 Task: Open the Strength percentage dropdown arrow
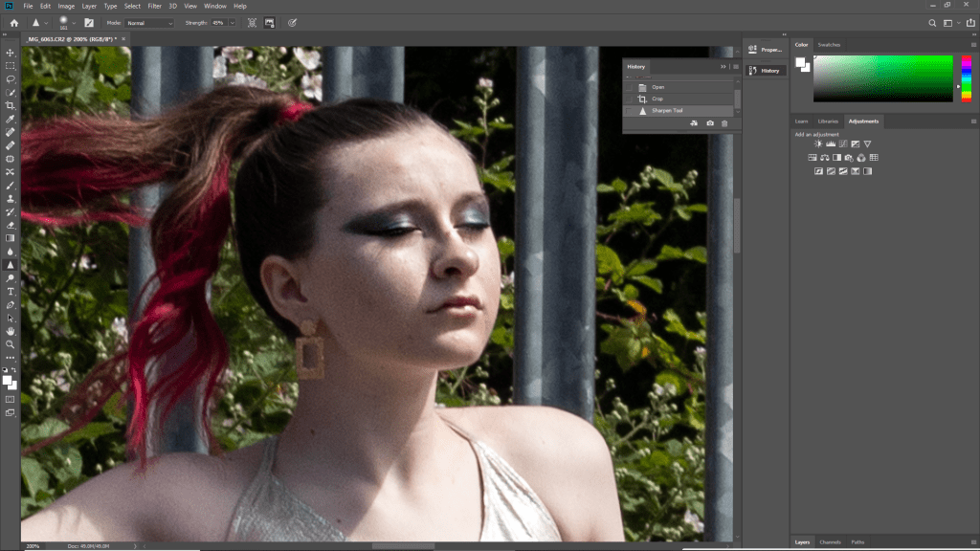(x=232, y=22)
